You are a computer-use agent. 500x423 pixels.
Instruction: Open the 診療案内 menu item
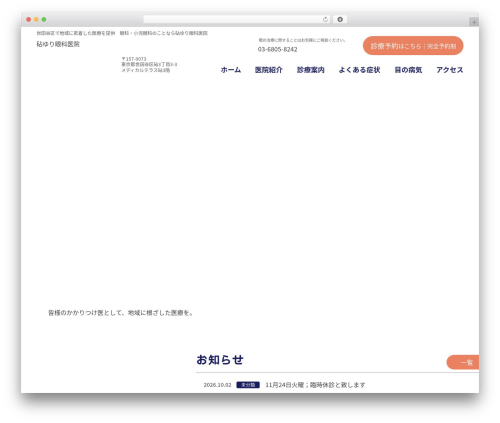tap(311, 70)
